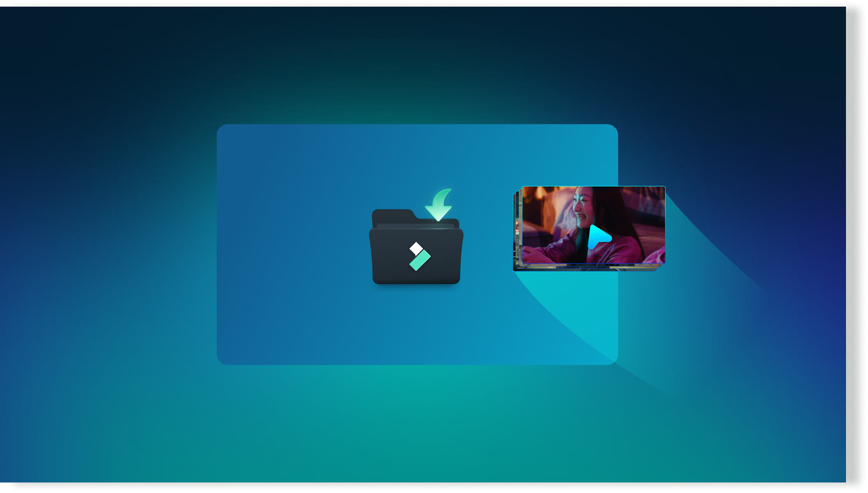Click the white diamond in Filmora logo
This screenshot has height=493, width=868.
416,249
